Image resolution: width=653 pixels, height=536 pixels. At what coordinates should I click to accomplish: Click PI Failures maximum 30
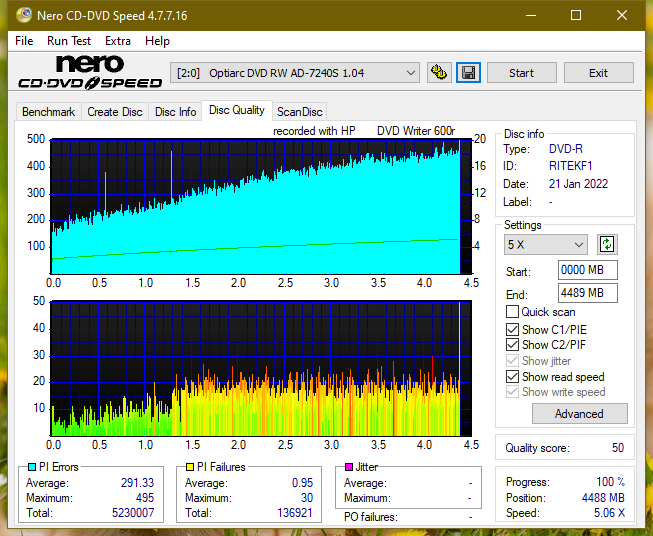pos(307,498)
